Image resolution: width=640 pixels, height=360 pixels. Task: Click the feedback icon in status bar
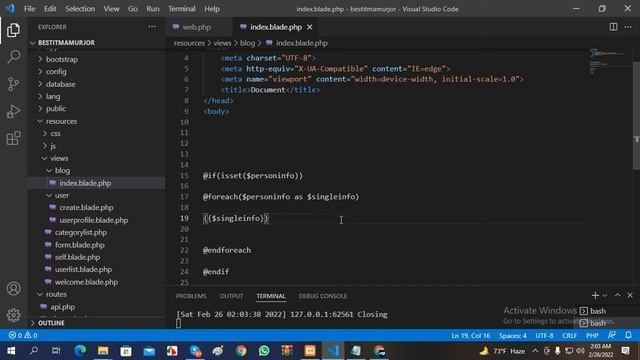click(x=611, y=335)
